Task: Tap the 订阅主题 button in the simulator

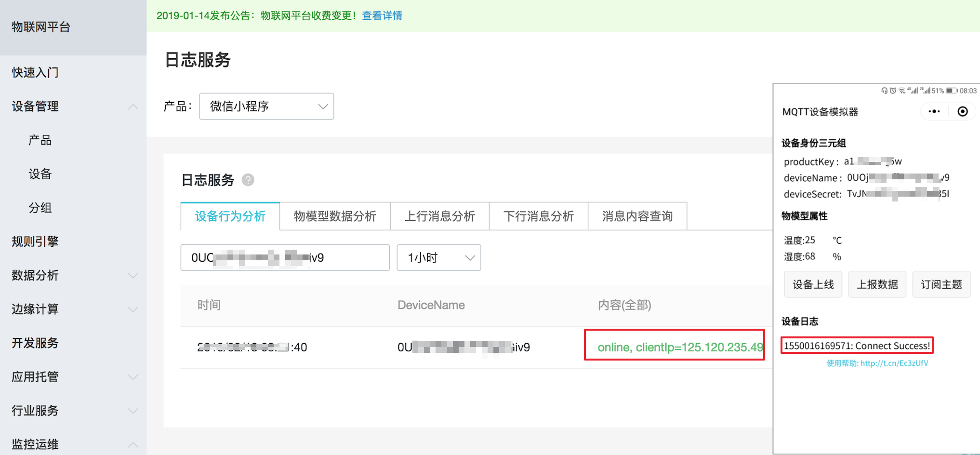Action: [941, 284]
